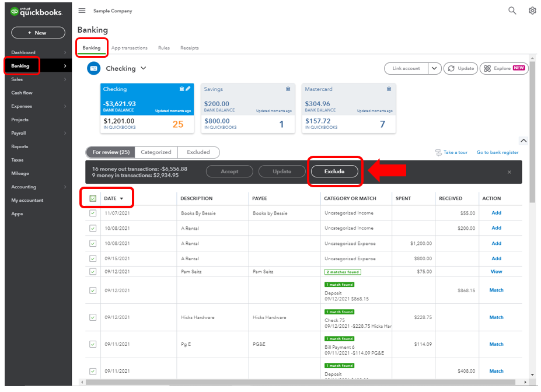Image resolution: width=541 pixels, height=392 pixels.
Task: Toggle the select-all header checkbox
Action: click(x=93, y=198)
